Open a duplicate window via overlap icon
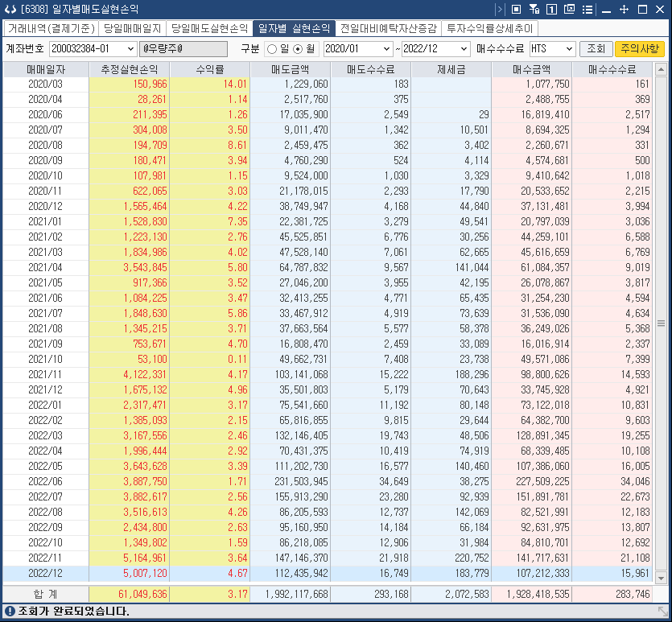 tap(569, 10)
